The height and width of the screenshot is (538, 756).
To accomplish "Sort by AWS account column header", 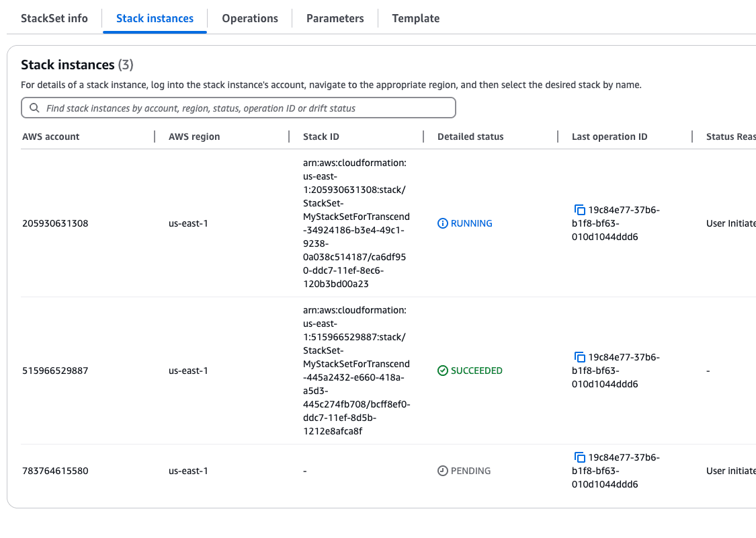I will [x=51, y=137].
